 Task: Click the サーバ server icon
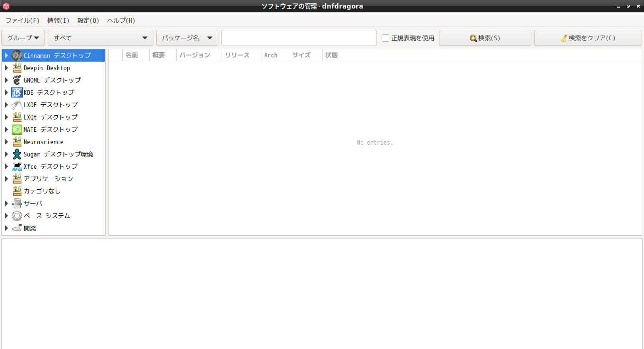[x=17, y=203]
